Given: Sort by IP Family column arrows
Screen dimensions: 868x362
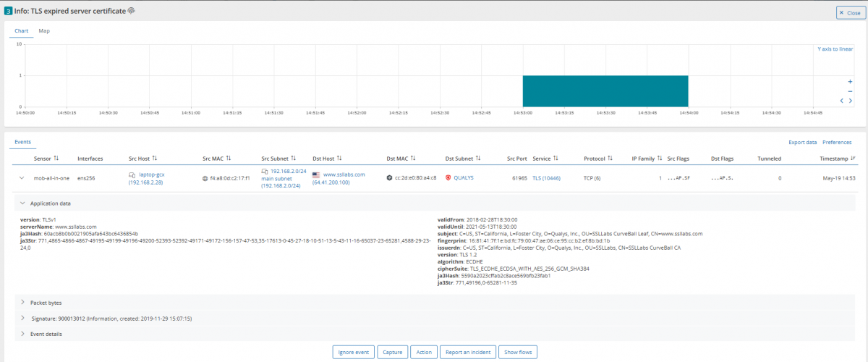Looking at the screenshot, I should [x=660, y=158].
